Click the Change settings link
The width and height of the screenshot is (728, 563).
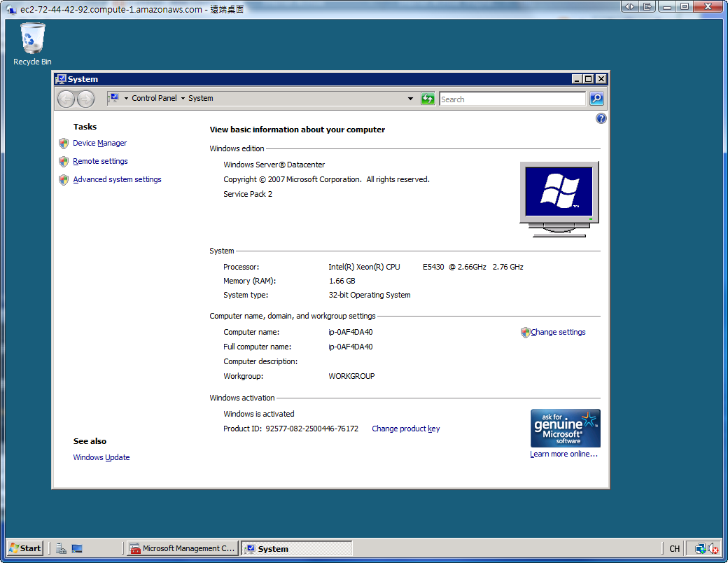point(558,332)
